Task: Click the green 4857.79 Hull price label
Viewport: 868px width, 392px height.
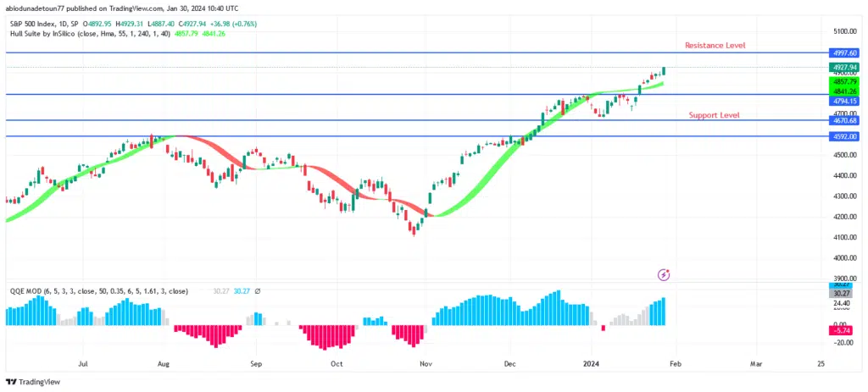Action: tap(843, 82)
